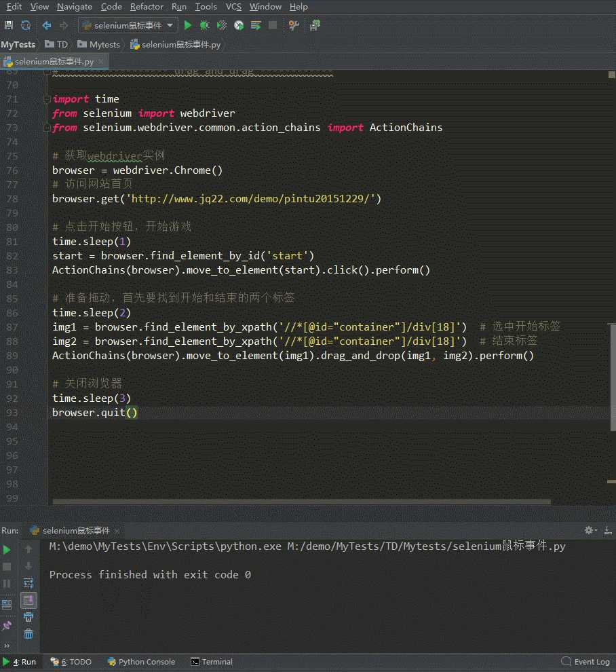Screen dimensions: 616x672
Task: Click the Back navigation arrow icon
Action: pyautogui.click(x=47, y=25)
